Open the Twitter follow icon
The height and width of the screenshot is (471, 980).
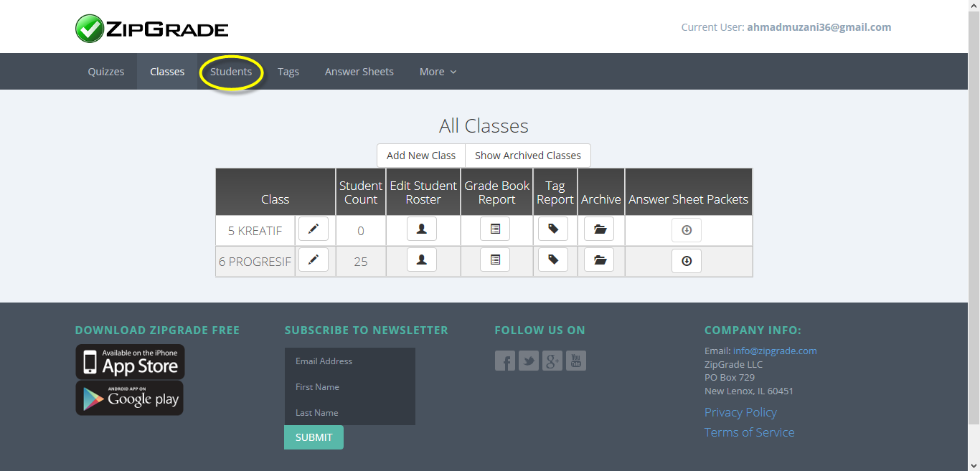click(529, 361)
